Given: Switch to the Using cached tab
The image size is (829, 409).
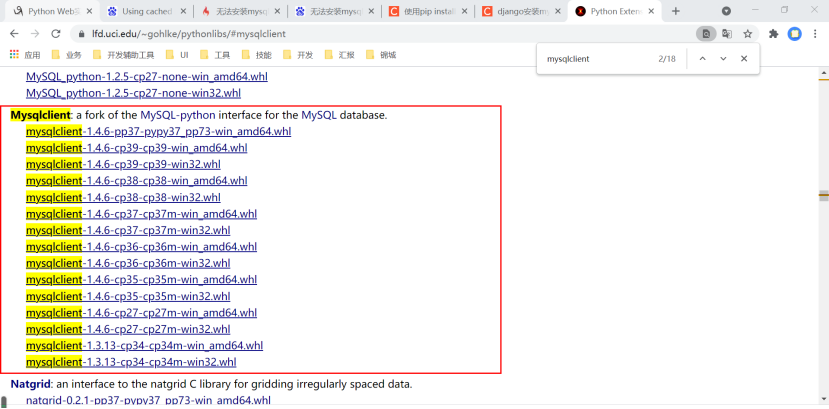Looking at the screenshot, I should coord(145,11).
